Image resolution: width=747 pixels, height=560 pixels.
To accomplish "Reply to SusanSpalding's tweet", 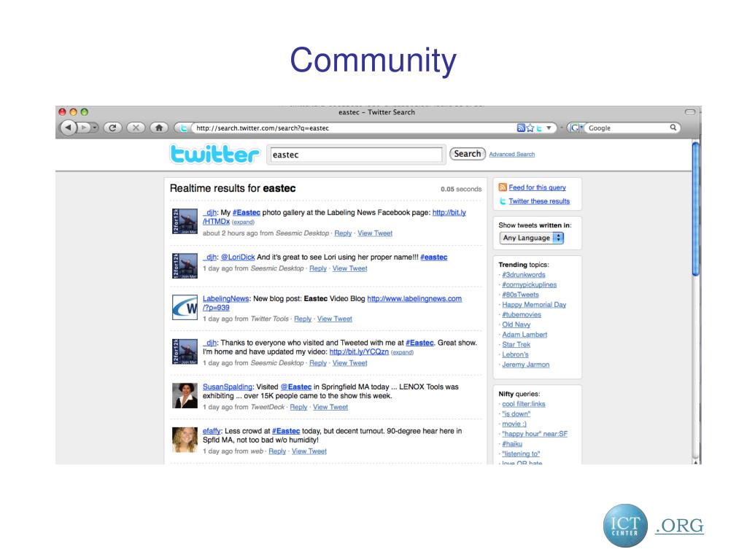I will point(298,407).
